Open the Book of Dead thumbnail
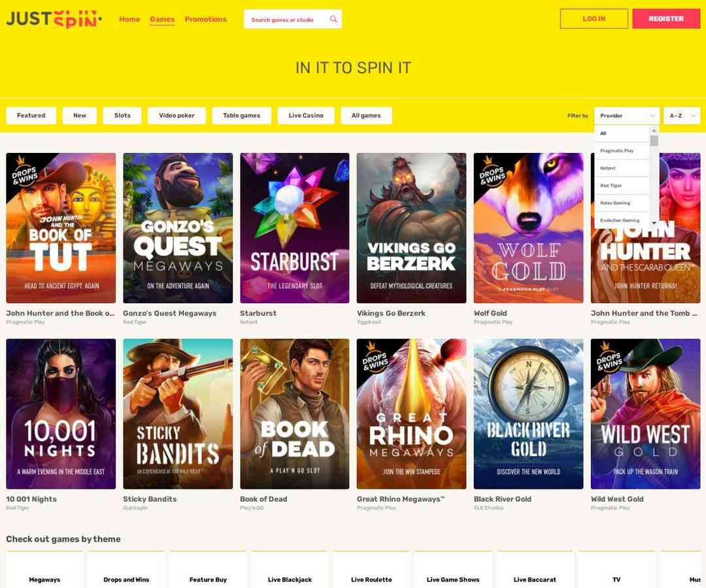This screenshot has width=706, height=588. [294, 414]
